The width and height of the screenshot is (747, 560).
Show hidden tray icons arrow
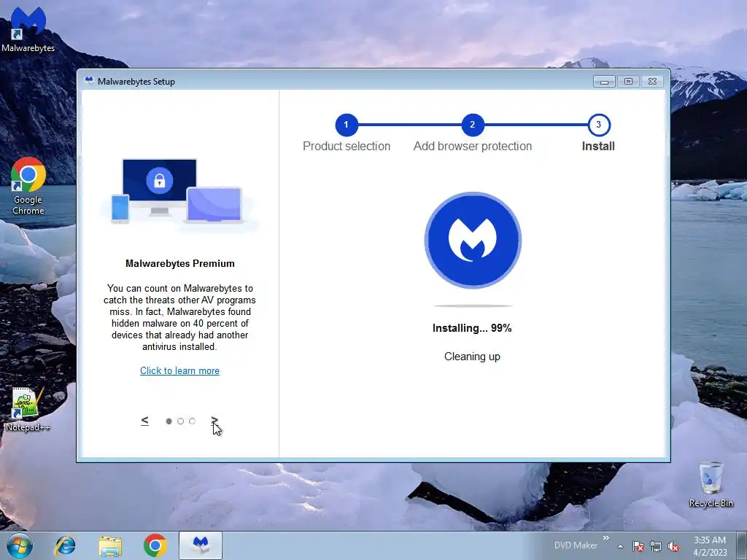click(x=620, y=546)
